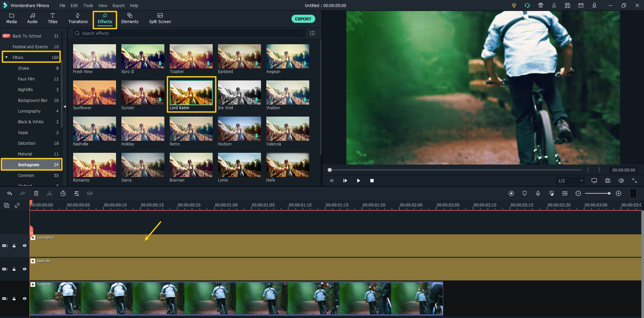
Task: Click the green EXPORT button
Action: point(303,19)
